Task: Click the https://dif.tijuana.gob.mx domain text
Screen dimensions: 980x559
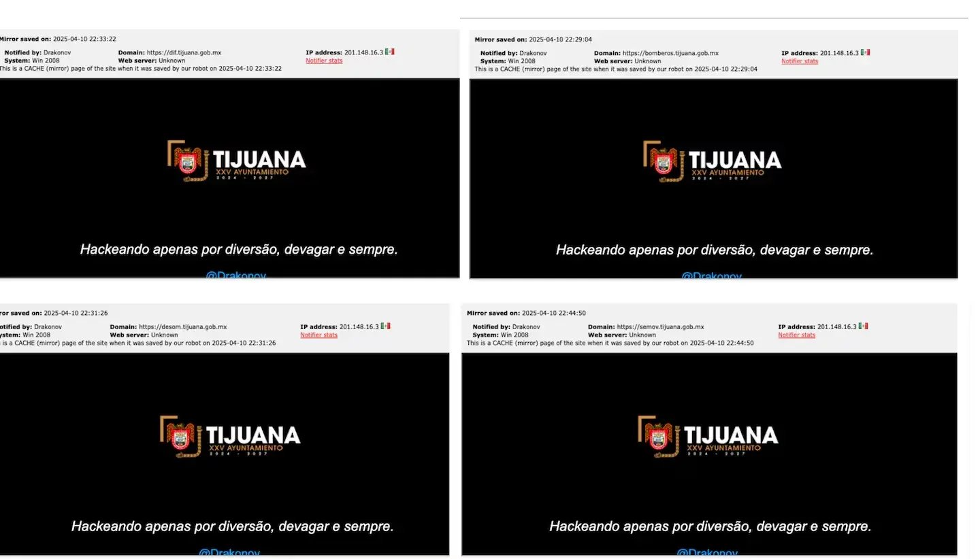Action: (184, 52)
